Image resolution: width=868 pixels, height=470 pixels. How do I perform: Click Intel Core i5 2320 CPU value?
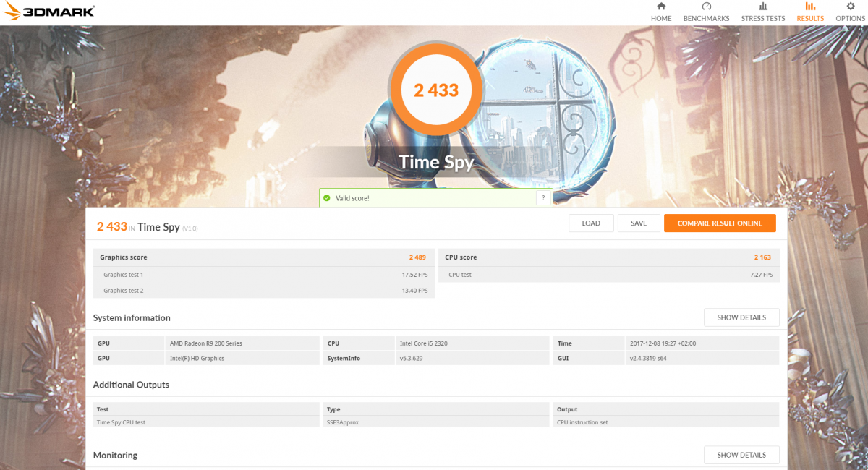click(423, 343)
